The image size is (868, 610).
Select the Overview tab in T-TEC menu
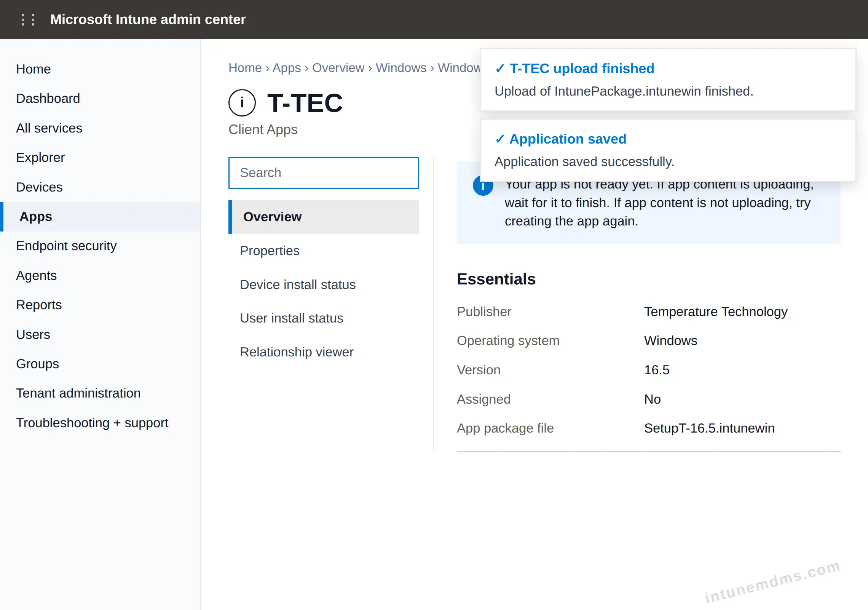pos(324,217)
